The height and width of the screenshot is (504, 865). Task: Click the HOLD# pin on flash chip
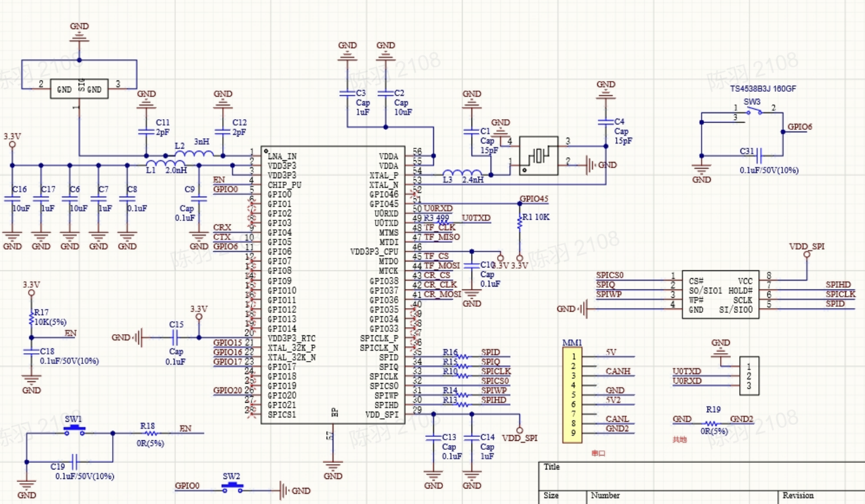740,290
